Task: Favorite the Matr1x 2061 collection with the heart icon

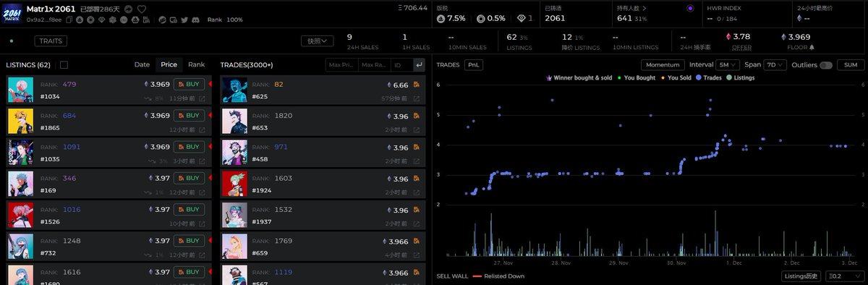Action: point(142,9)
